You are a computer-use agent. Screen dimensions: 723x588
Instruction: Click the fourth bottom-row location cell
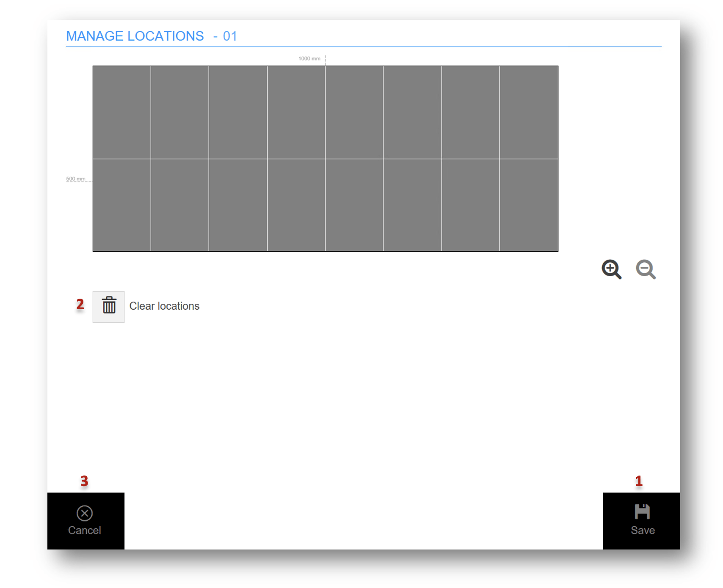[296, 205]
